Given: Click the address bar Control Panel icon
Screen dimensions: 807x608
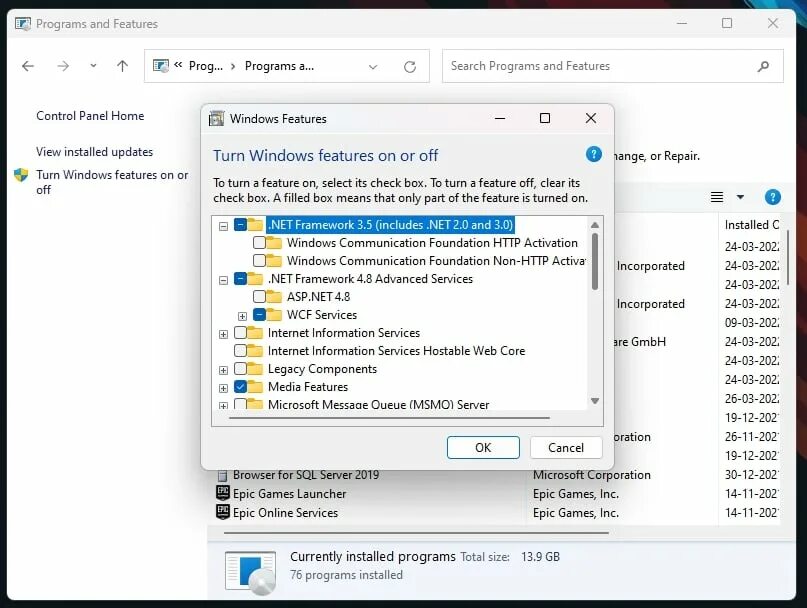Looking at the screenshot, I should click(x=161, y=66).
